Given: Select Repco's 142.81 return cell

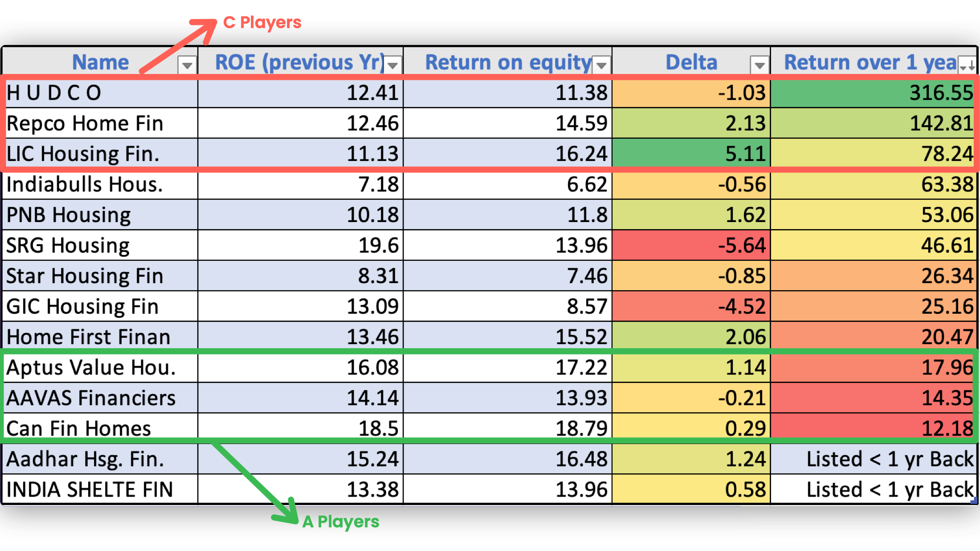Looking at the screenshot, I should coord(874,123).
